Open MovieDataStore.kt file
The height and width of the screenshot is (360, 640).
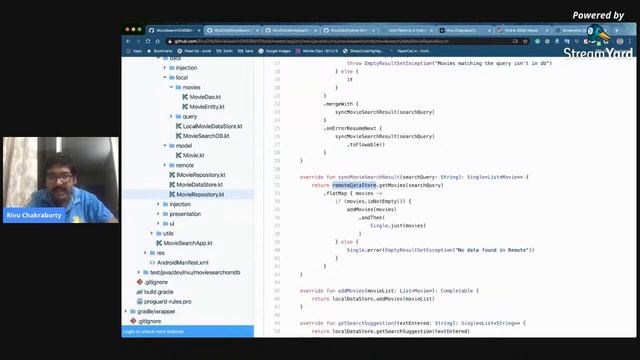200,184
